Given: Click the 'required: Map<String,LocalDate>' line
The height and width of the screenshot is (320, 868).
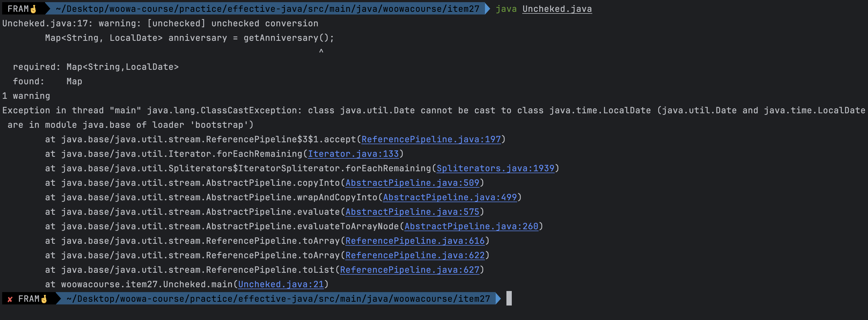Looking at the screenshot, I should (x=96, y=67).
